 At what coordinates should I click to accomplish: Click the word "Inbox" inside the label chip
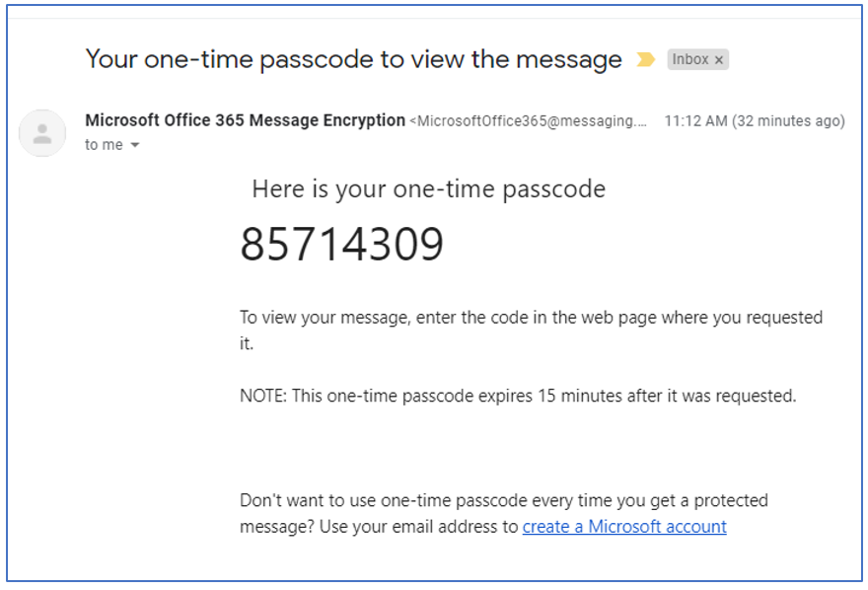coord(690,59)
